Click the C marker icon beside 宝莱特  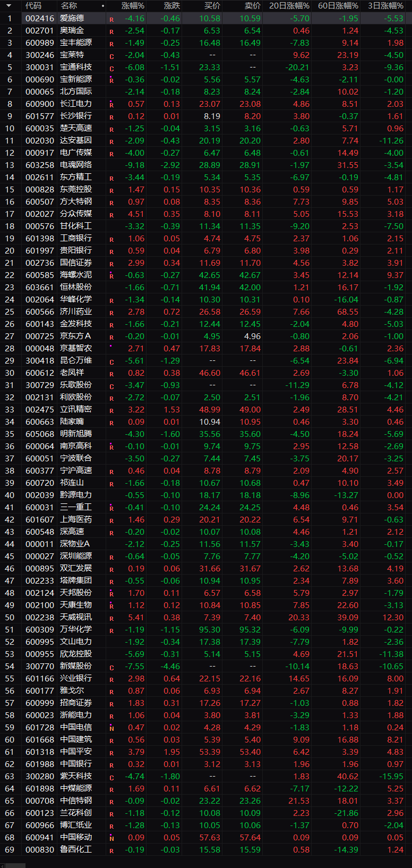coord(111,56)
